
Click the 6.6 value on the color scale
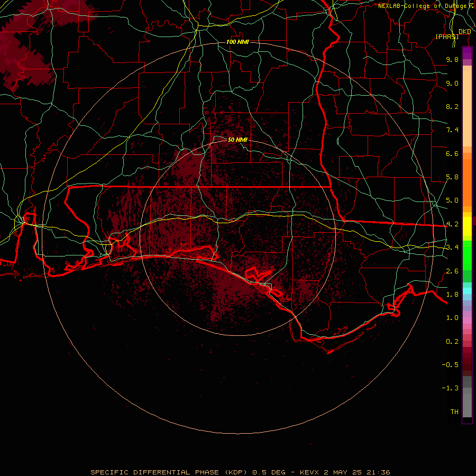(452, 153)
